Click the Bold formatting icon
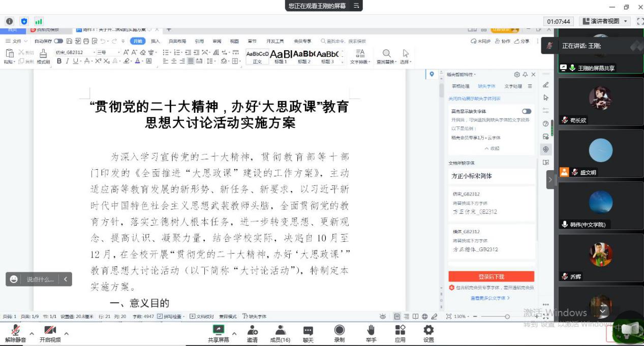 coord(59,61)
